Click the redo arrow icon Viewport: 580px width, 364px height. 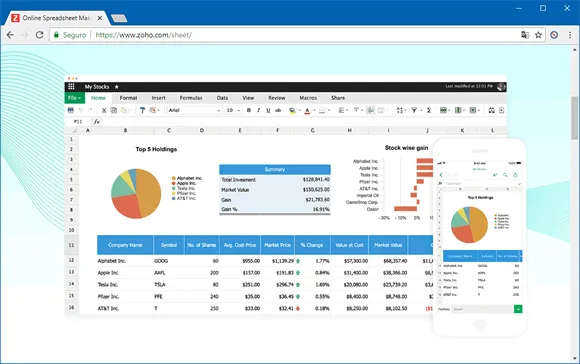pos(90,110)
